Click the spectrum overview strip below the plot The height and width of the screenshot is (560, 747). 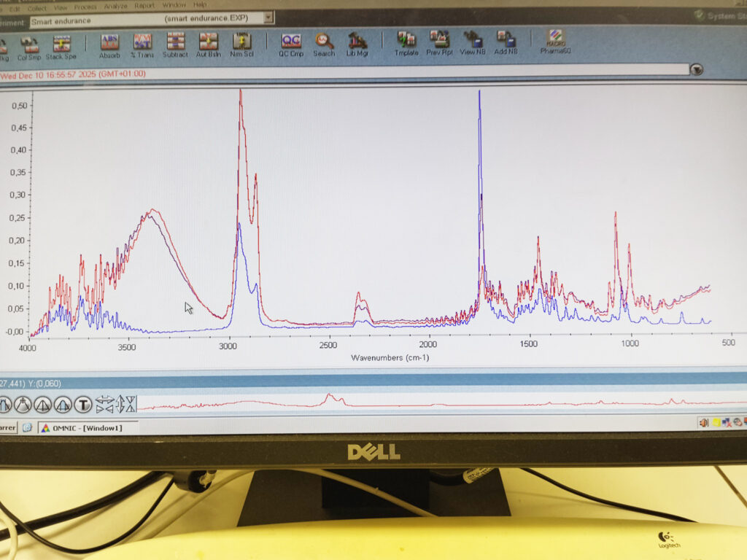tap(438, 403)
